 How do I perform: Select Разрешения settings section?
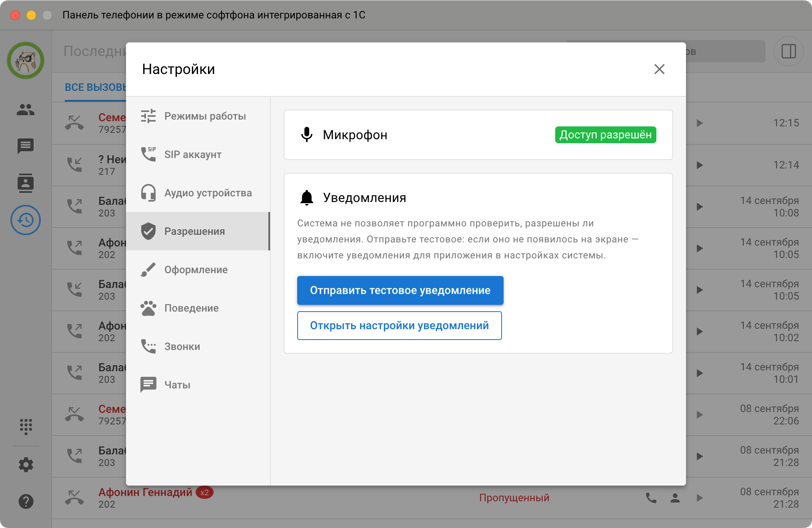pos(198,231)
